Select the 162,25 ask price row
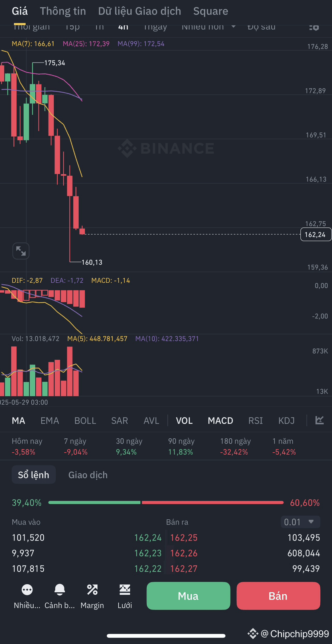The width and height of the screenshot is (332, 644). click(x=245, y=538)
